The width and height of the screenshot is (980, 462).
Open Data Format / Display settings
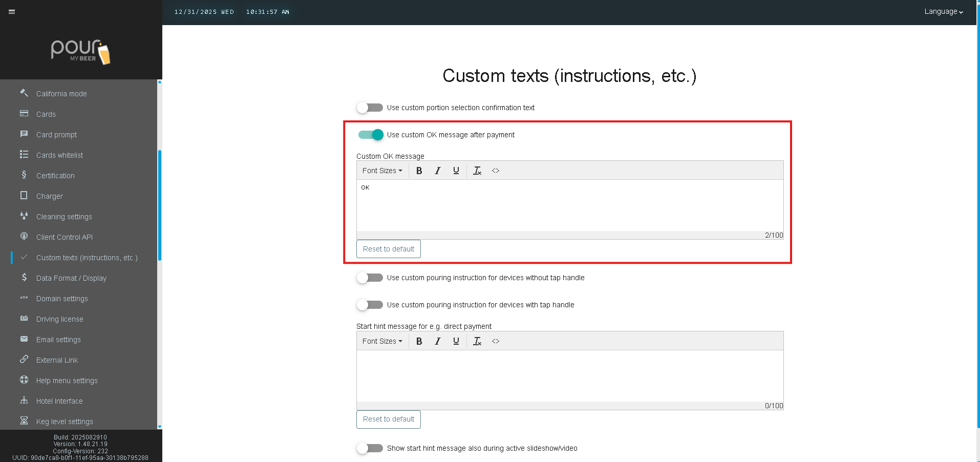click(71, 278)
